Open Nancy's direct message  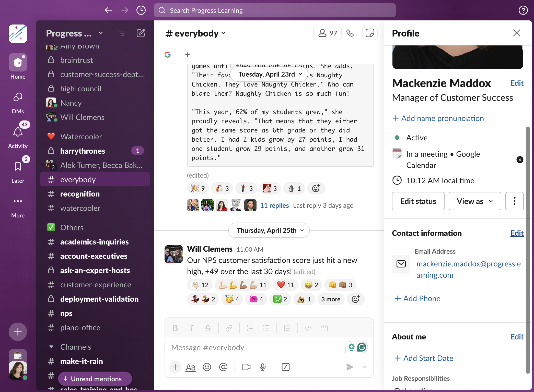[x=95, y=103]
